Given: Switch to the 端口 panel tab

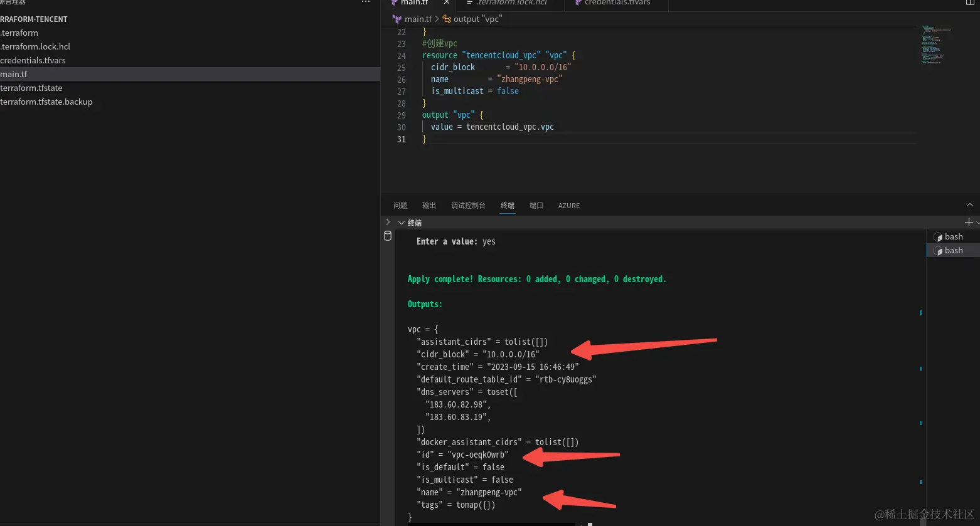Looking at the screenshot, I should 536,206.
